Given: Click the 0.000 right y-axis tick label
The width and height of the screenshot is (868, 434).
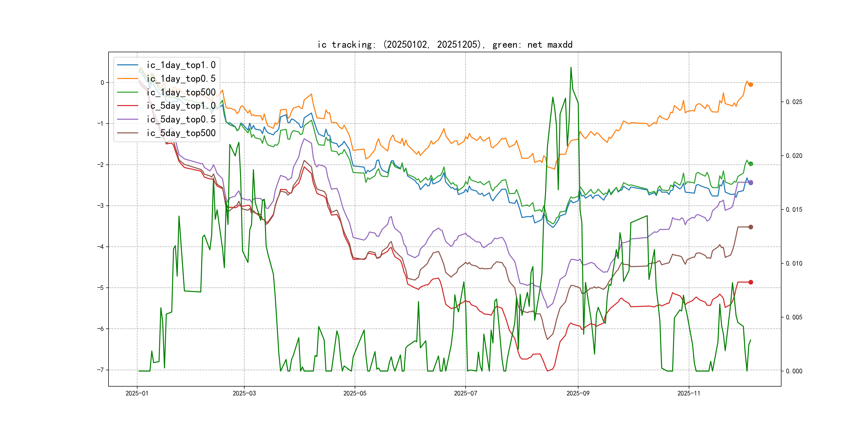Looking at the screenshot, I should pyautogui.click(x=794, y=371).
